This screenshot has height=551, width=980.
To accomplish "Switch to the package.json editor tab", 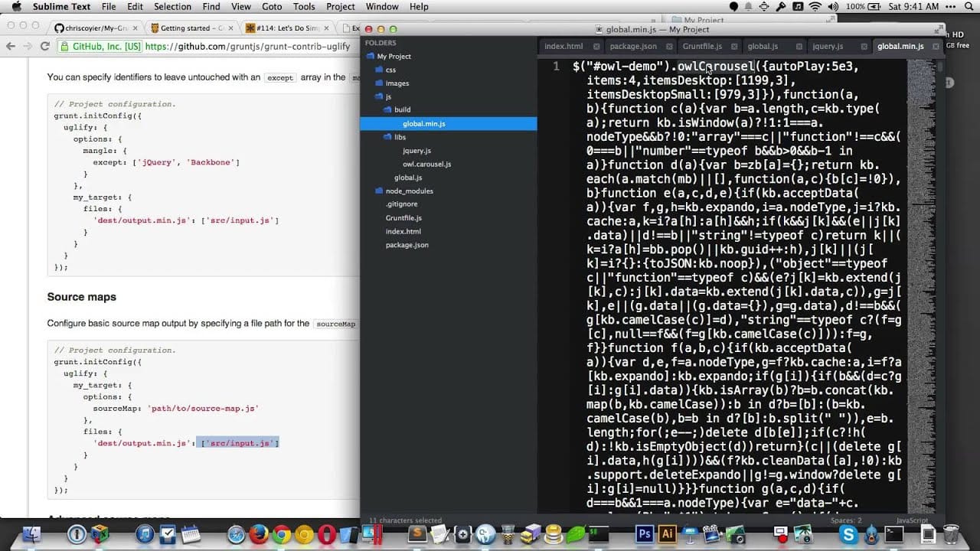I will [x=633, y=47].
